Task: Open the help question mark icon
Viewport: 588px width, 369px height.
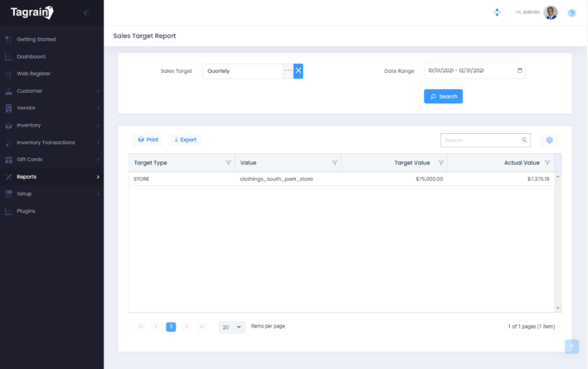Action: click(x=572, y=13)
